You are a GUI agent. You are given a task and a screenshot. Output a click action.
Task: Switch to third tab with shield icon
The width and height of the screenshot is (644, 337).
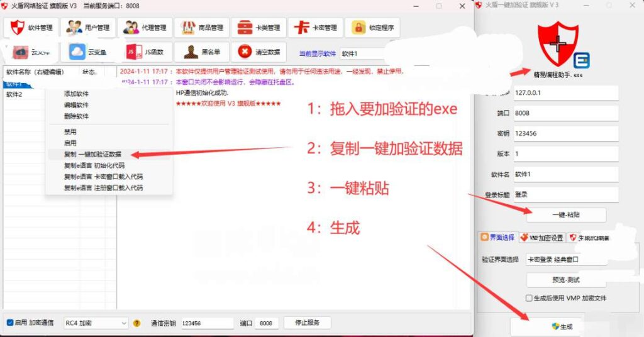(x=589, y=238)
